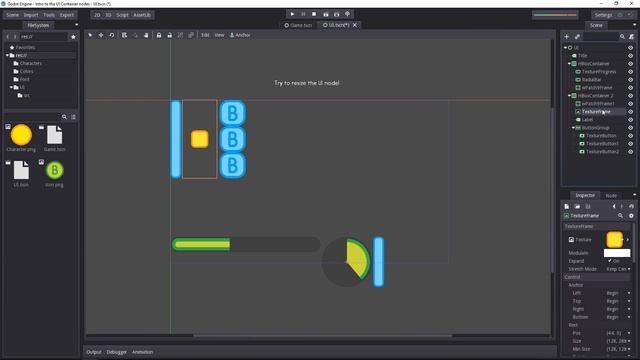Activate the Rotate mode tool
Viewport: 640px width, 360px height.
(x=111, y=35)
